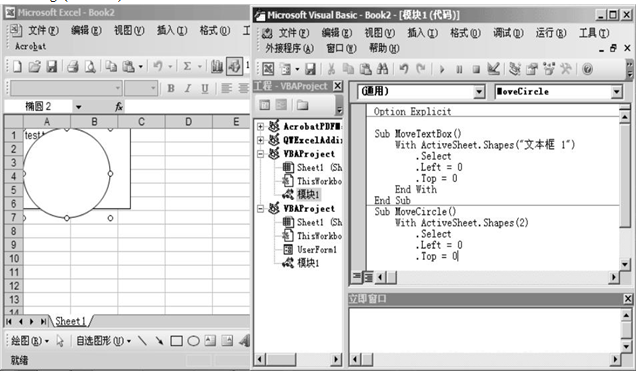This screenshot has width=636, height=371.
Task: Select the Sheet1 worksheet tab
Action: pos(71,322)
